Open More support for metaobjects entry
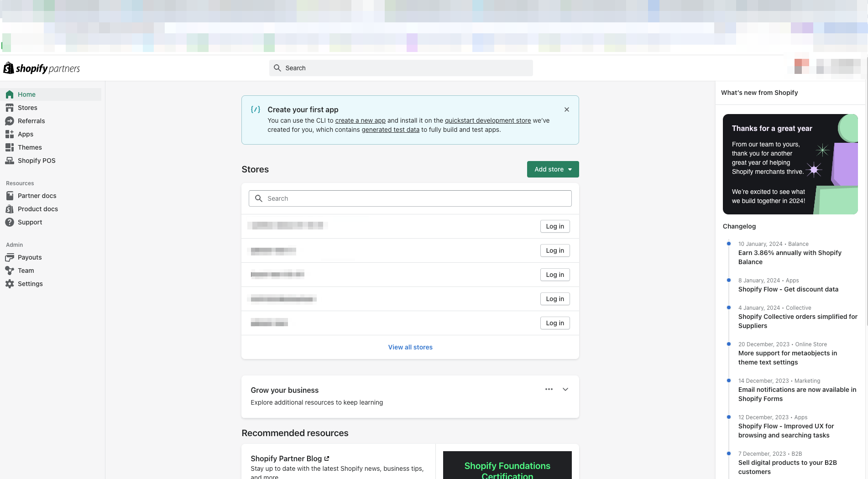The width and height of the screenshot is (868, 479). click(x=788, y=358)
